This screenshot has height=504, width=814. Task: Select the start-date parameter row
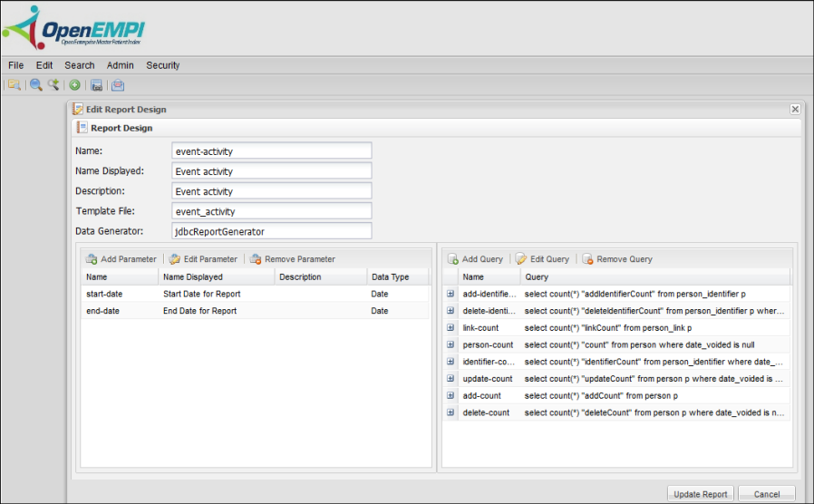pyautogui.click(x=256, y=294)
